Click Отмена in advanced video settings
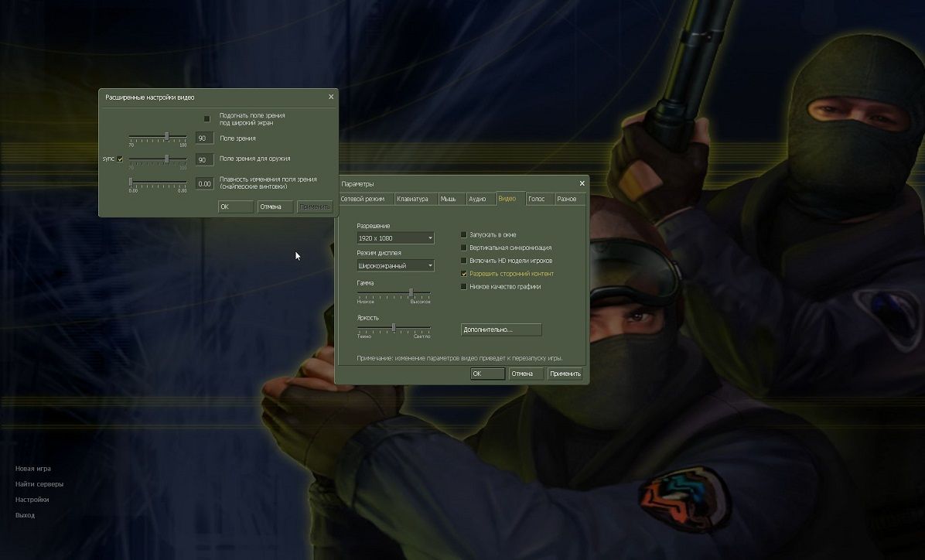The height and width of the screenshot is (560, 925). 275,207
